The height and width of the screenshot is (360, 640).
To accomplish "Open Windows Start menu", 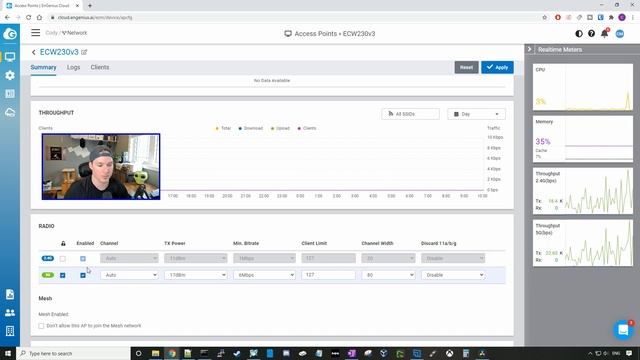I will 8,353.
